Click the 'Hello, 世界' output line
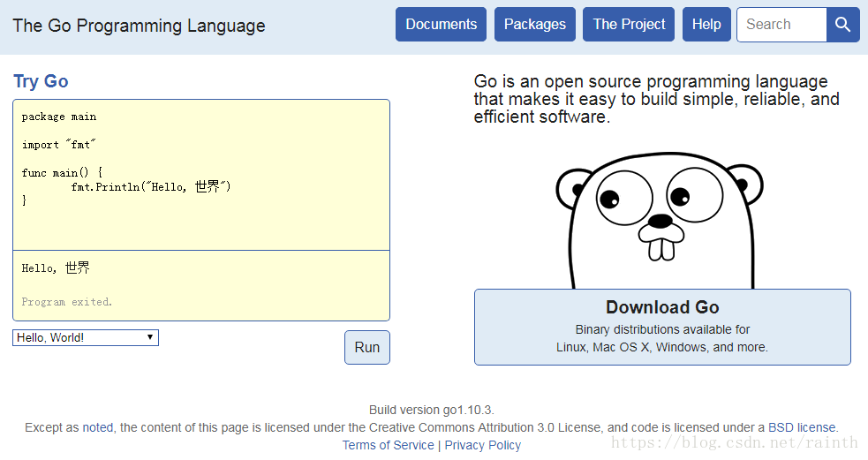Image resolution: width=868 pixels, height=460 pixels. tap(56, 268)
